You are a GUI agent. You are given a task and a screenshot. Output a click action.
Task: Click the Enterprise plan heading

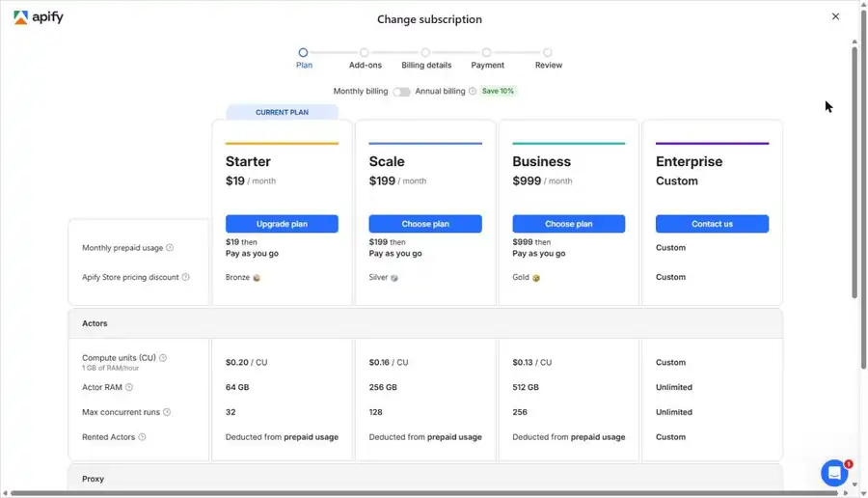689,161
